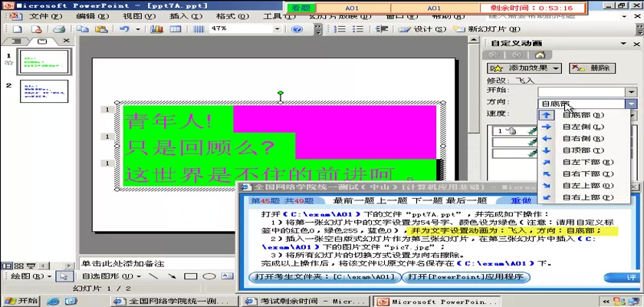This screenshot has height=307, width=644.
Task: Insert a table using the toolbar icon
Action: click(176, 28)
